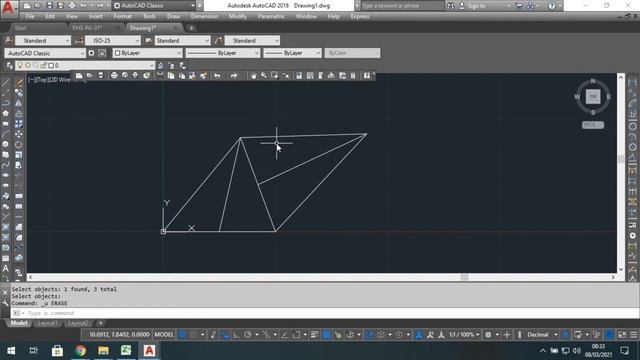This screenshot has width=640, height=360.
Task: Click the Multileader Style icon
Action: (218, 40)
